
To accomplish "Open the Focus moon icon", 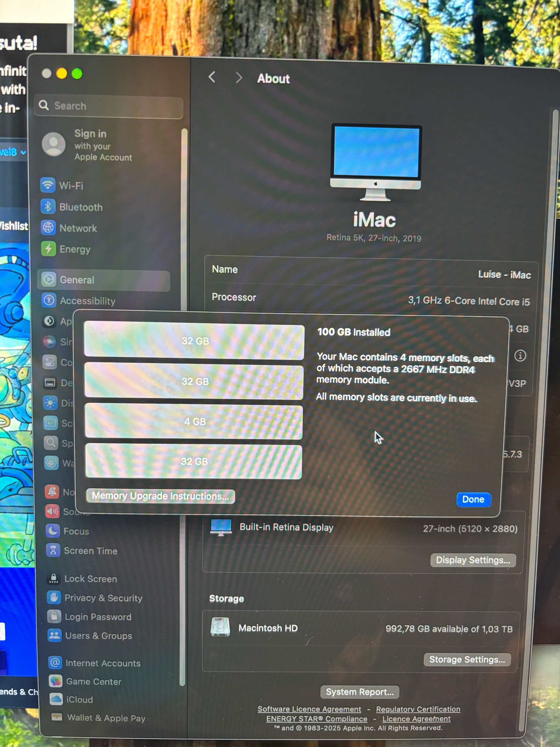I will [53, 531].
